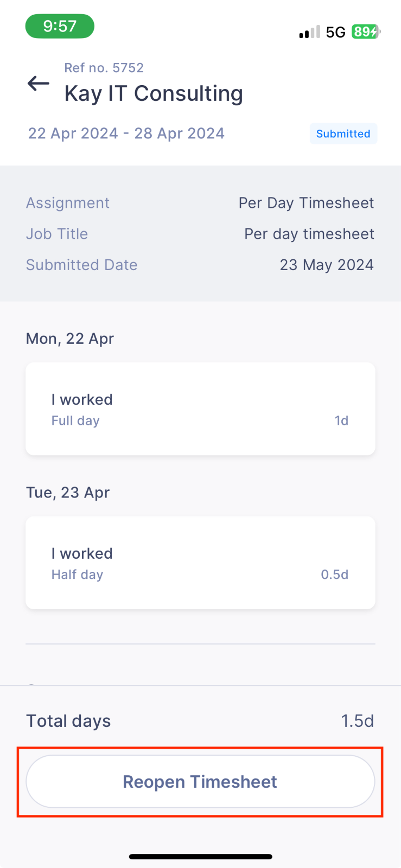The width and height of the screenshot is (401, 868).
Task: Tap the Mon, 22 Apr date heading
Action: tap(70, 339)
